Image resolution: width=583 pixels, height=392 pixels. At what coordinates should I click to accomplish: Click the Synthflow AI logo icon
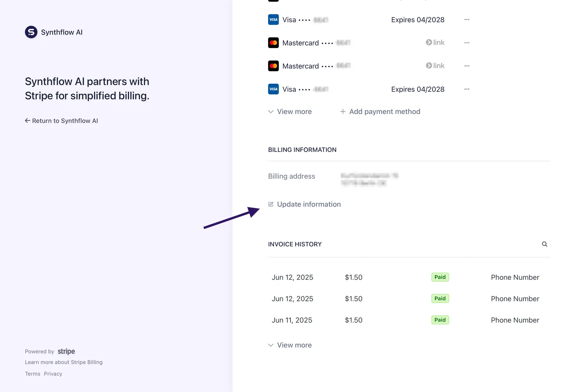pyautogui.click(x=31, y=32)
